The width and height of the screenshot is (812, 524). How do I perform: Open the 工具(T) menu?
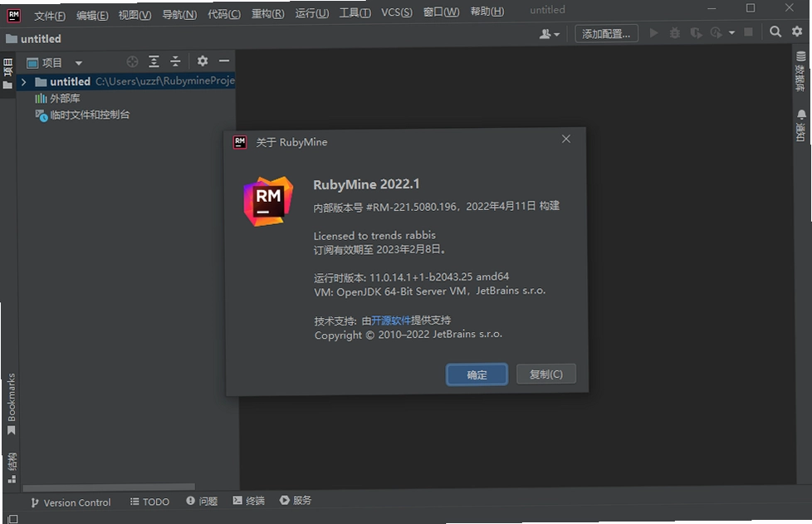(355, 12)
